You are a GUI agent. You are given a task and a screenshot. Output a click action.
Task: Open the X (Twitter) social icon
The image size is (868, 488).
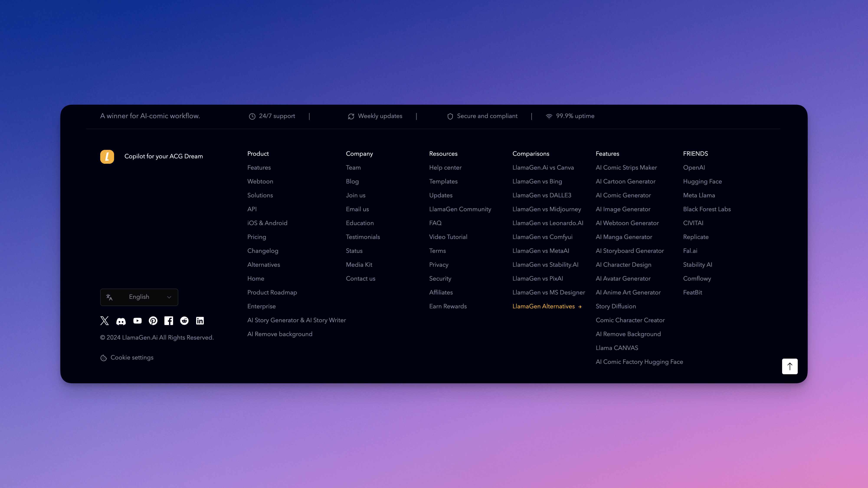coord(105,321)
